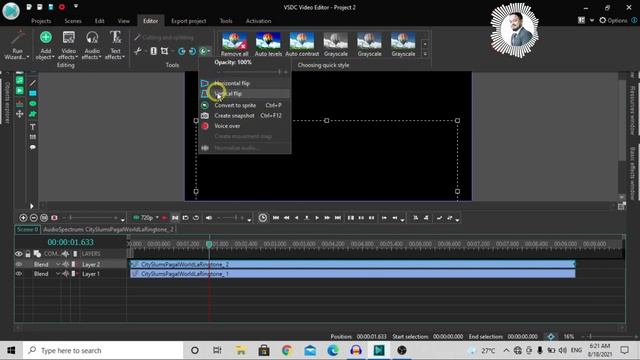Open the Text effects menu
Screen dimensions: 640x360
(115, 45)
